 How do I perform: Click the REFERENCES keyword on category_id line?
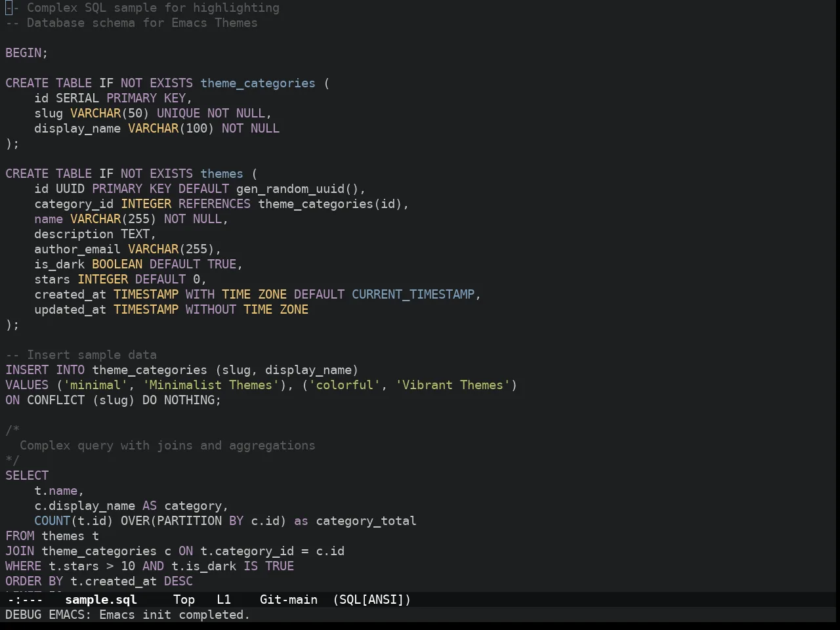215,203
